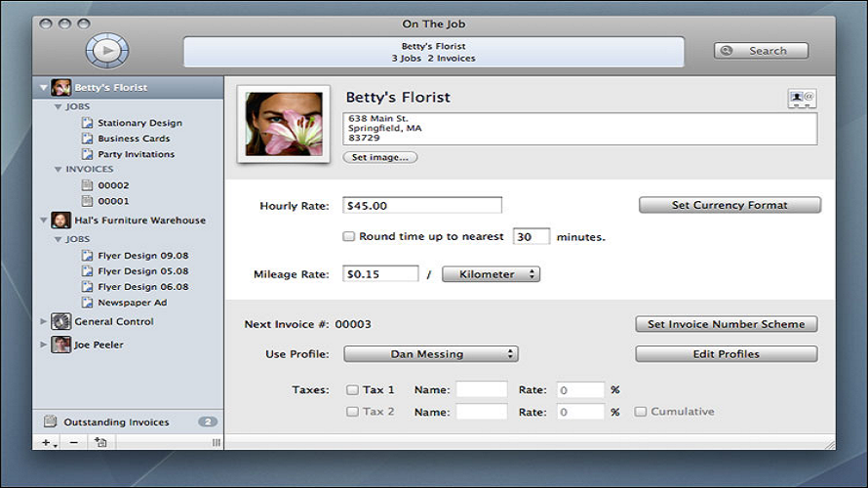Open the Kilometer mileage unit dropdown
868x488 pixels.
[491, 274]
